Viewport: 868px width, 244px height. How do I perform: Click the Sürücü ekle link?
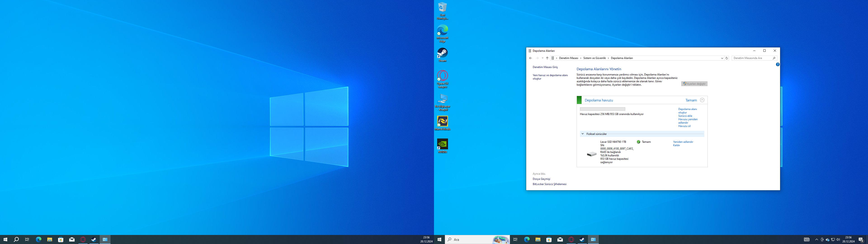685,116
